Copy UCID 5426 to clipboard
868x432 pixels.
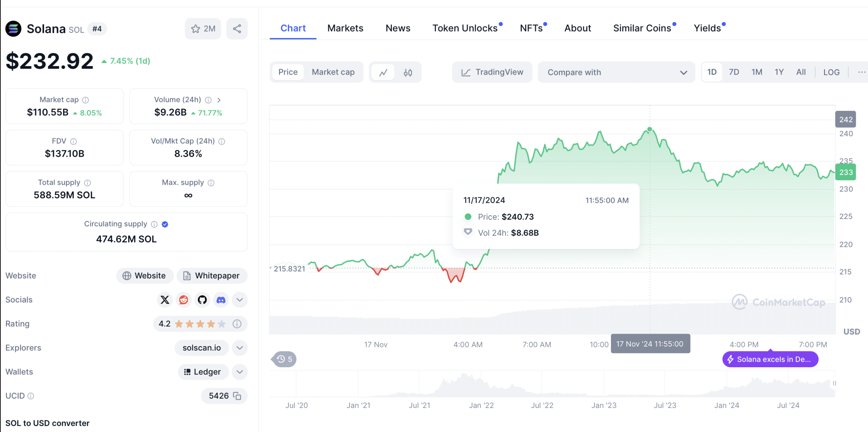(x=237, y=396)
